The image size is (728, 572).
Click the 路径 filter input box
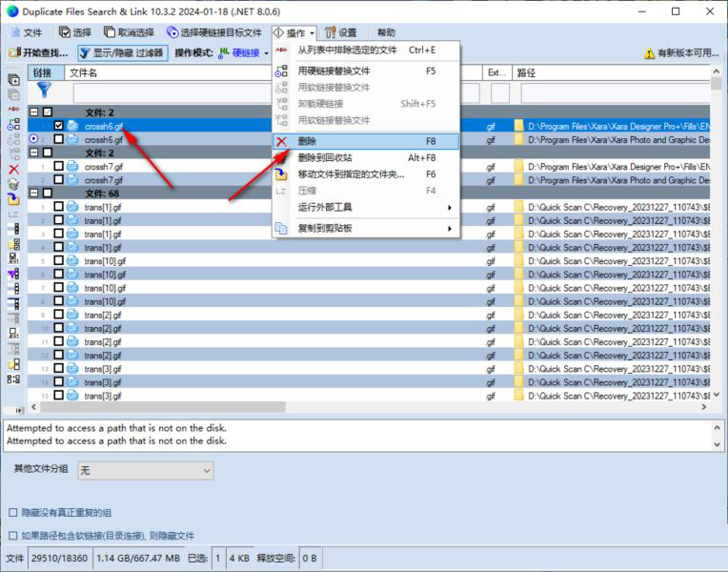(x=616, y=93)
